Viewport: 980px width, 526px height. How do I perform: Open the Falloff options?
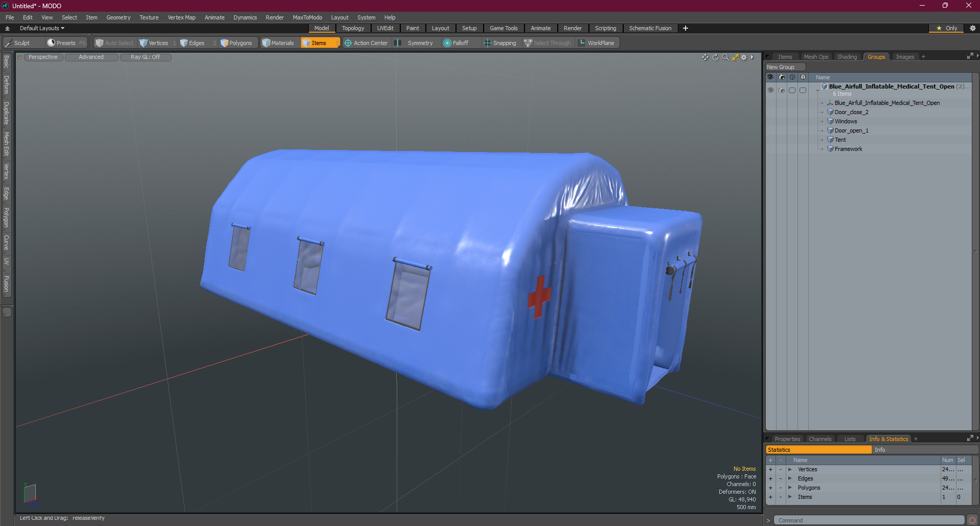(x=457, y=43)
